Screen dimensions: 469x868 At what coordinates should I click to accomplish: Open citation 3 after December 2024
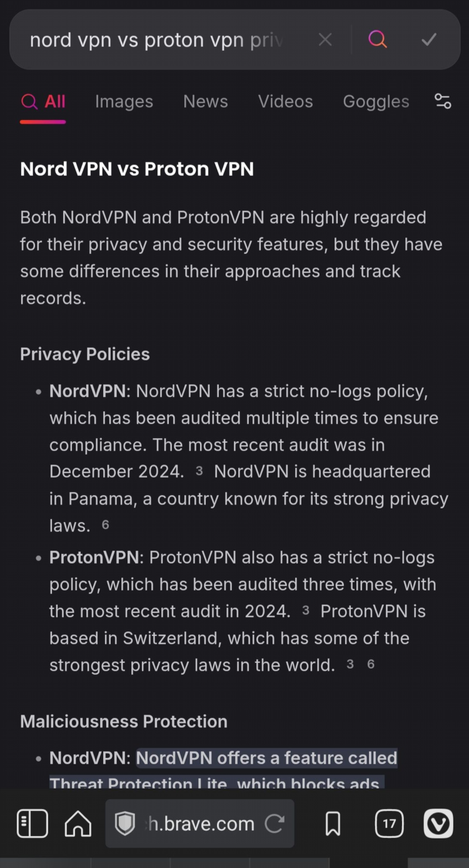coord(199,472)
